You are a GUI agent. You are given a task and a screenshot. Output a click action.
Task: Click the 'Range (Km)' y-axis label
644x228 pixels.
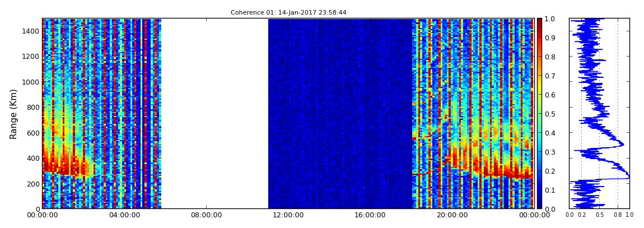(13, 114)
